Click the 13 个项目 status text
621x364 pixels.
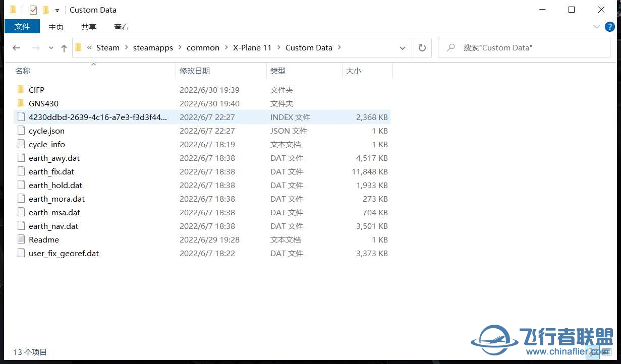click(30, 352)
